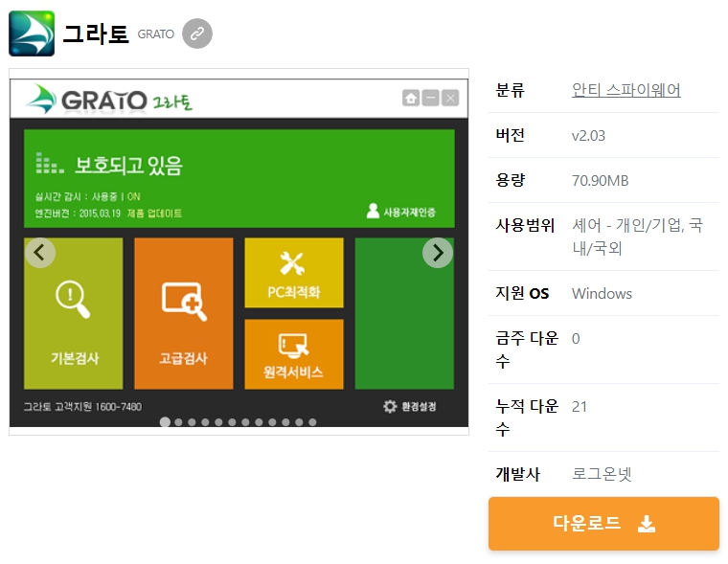
Task: Click the developer name 로그온넷
Action: [x=602, y=474]
